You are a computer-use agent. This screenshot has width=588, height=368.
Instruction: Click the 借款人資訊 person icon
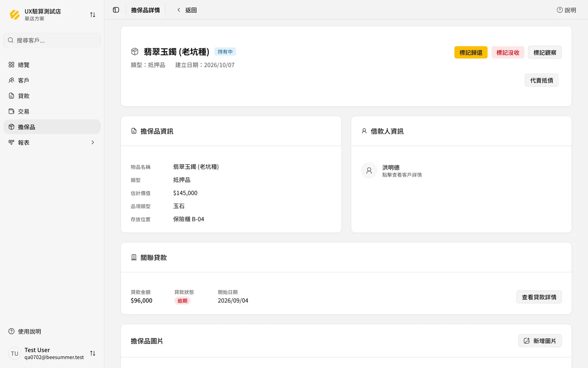coord(364,131)
